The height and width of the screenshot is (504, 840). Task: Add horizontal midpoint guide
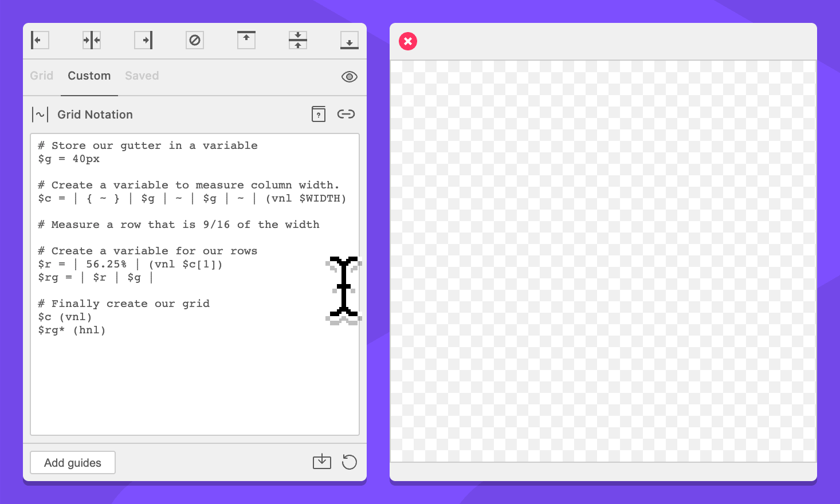tap(298, 40)
